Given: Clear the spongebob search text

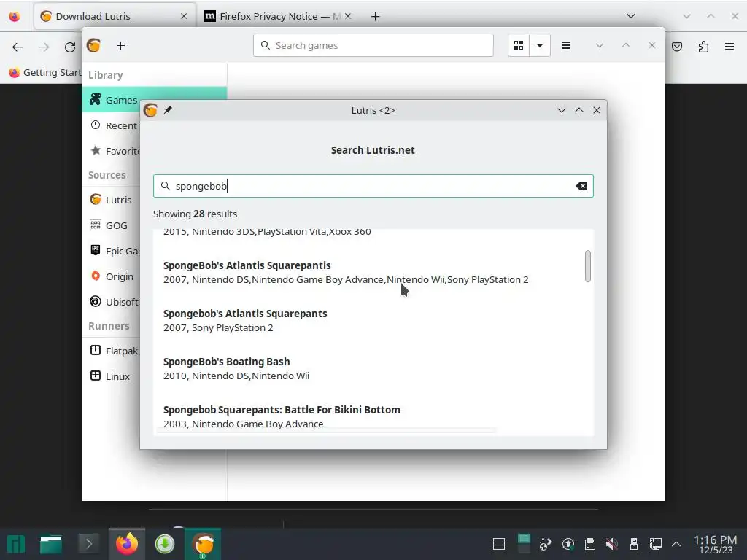Looking at the screenshot, I should (581, 186).
